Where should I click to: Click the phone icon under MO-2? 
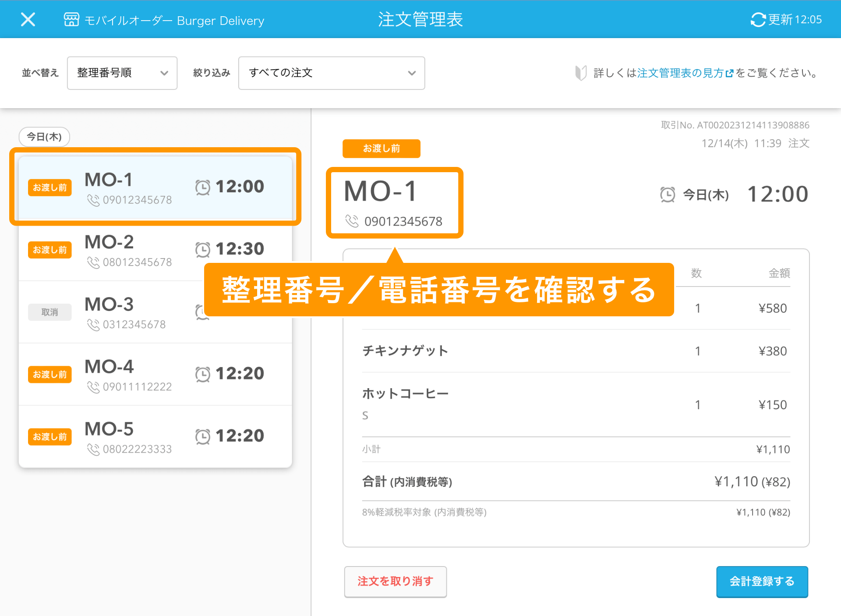point(93,262)
